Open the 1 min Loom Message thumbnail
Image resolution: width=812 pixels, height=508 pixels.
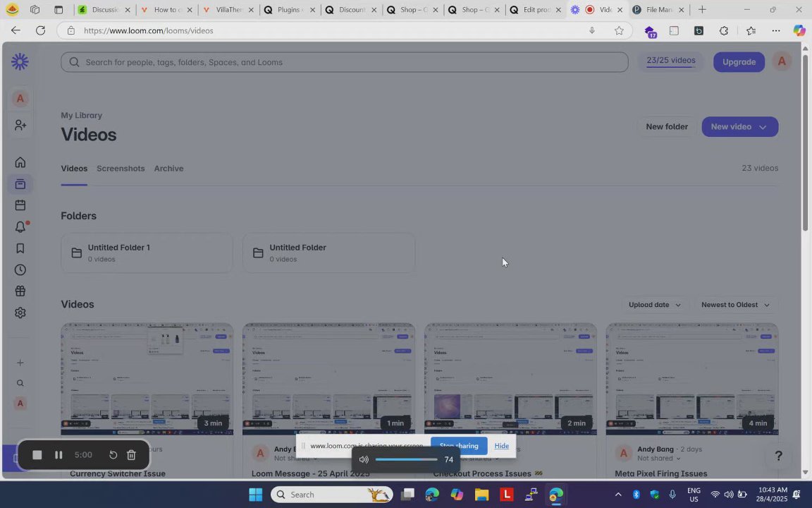[x=328, y=379]
